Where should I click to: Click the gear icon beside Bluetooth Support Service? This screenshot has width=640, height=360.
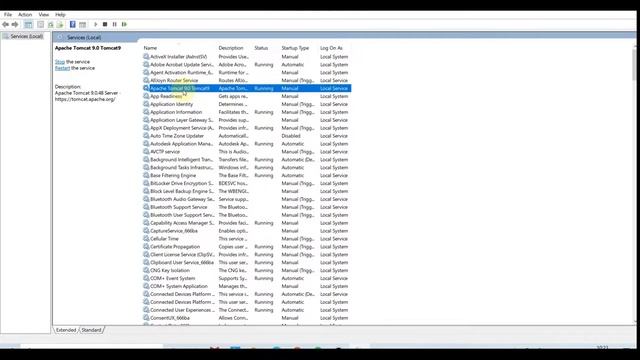point(146,207)
